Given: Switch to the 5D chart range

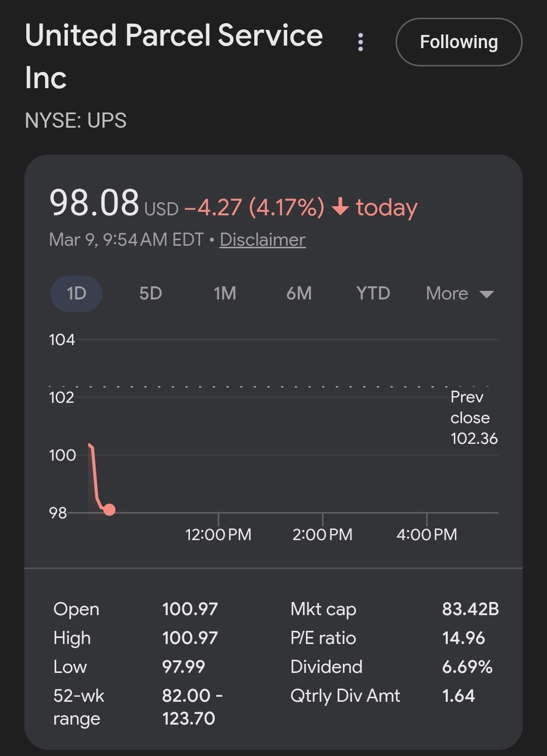Looking at the screenshot, I should [x=150, y=293].
